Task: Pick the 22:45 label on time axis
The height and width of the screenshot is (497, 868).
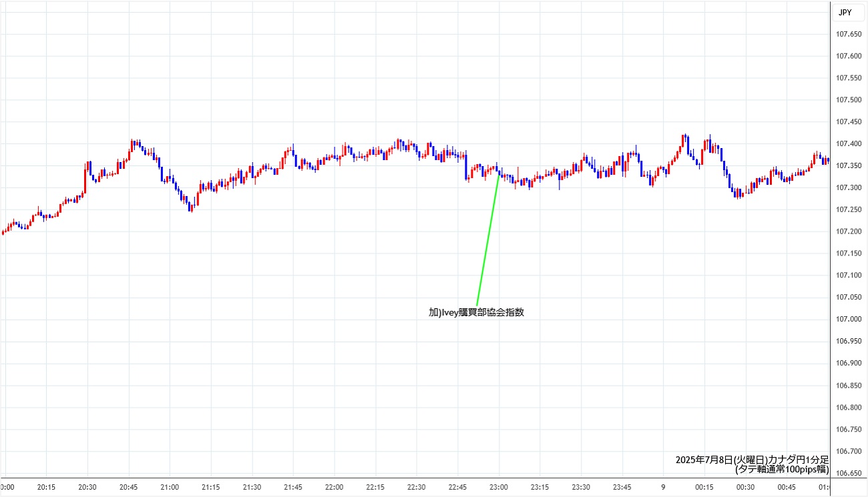Action: (457, 487)
